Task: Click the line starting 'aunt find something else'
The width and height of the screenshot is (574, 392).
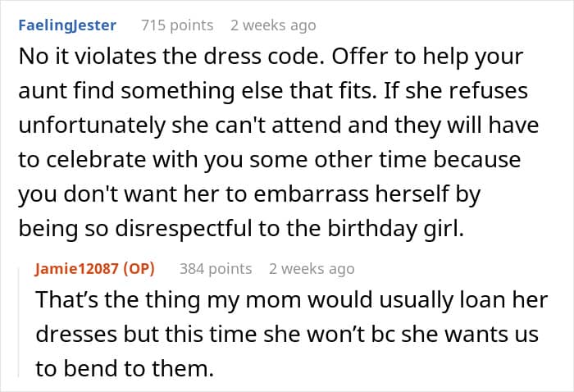Action: [x=273, y=91]
